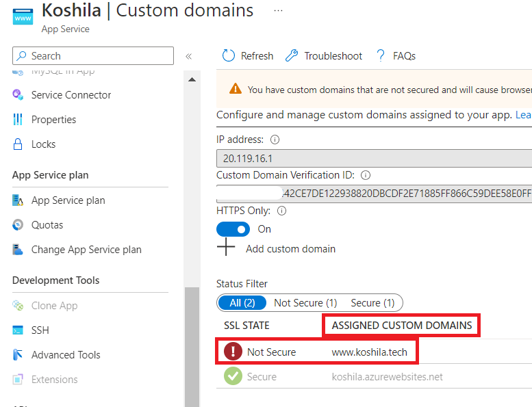
Task: Toggle the HTTPS Only switch off
Action: click(x=233, y=229)
